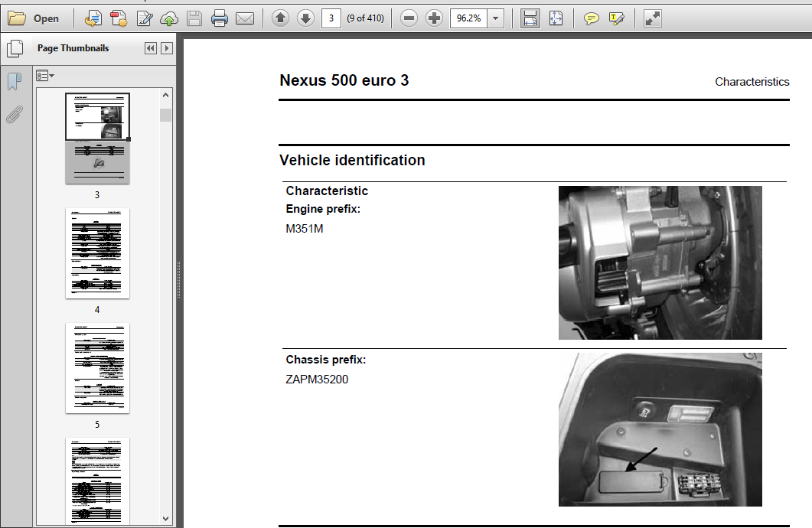Toggle read mode expand icon
The width and height of the screenshot is (812, 528).
(652, 18)
